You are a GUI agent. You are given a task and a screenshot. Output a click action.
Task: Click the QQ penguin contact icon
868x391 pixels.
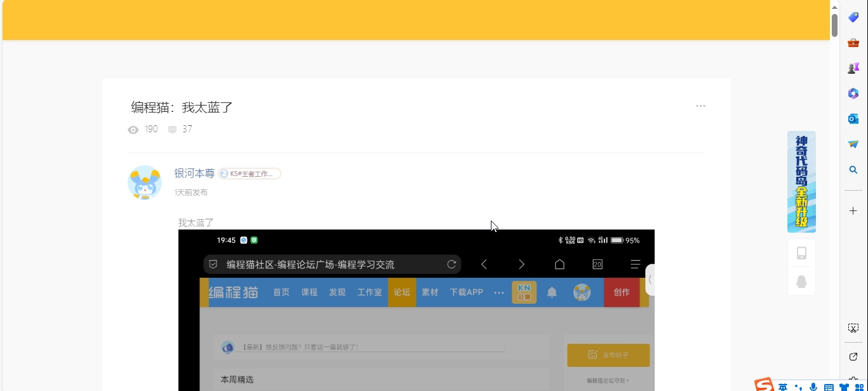tap(801, 281)
